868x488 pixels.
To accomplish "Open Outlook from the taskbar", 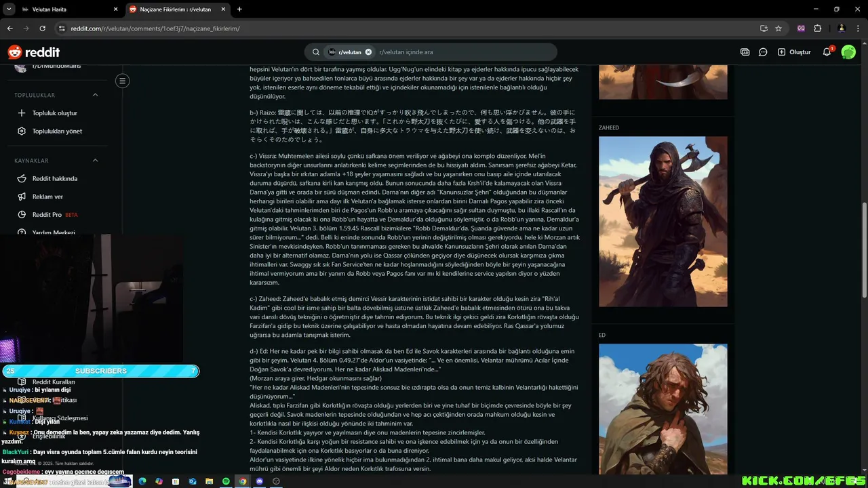I will click(193, 481).
